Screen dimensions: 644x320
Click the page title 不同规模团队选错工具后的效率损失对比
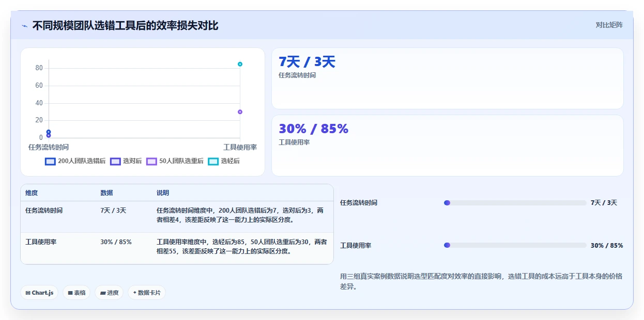[x=125, y=25]
